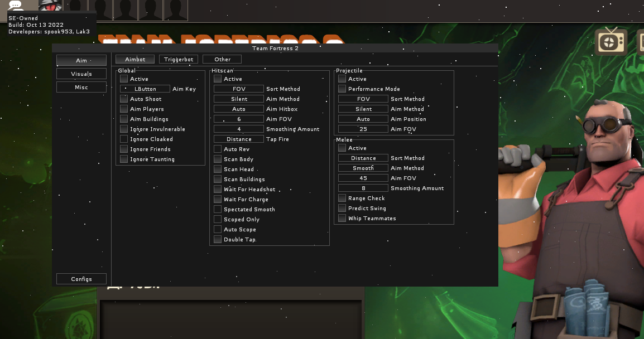Open Tap Fire Distance dropdown

[x=239, y=139]
